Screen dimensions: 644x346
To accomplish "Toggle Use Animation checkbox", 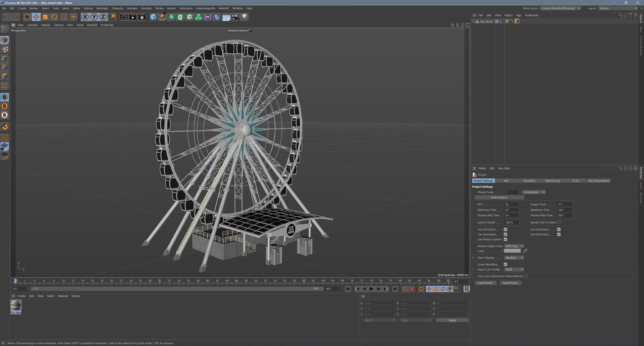I will point(505,230).
